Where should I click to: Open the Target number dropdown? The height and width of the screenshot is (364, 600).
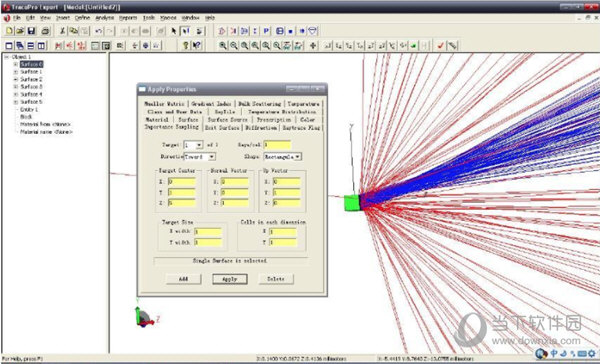click(199, 145)
